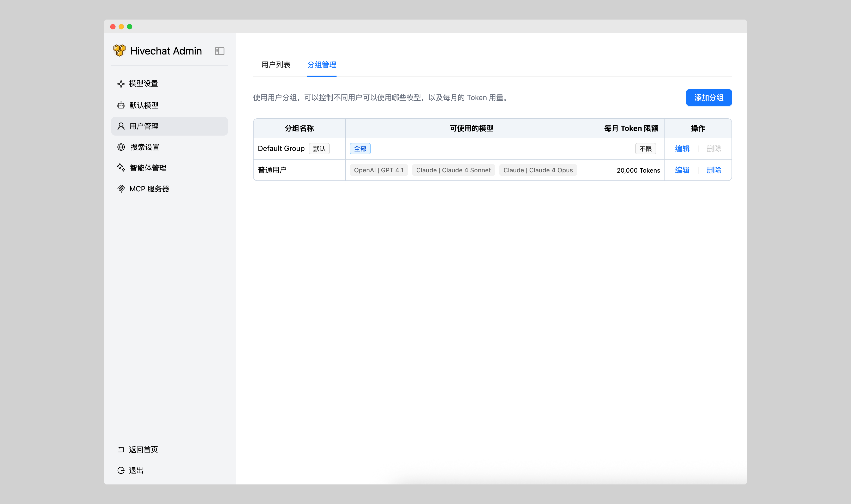This screenshot has height=504, width=851.
Task: Click the 20,000 Tokens value
Action: pyautogui.click(x=638, y=171)
